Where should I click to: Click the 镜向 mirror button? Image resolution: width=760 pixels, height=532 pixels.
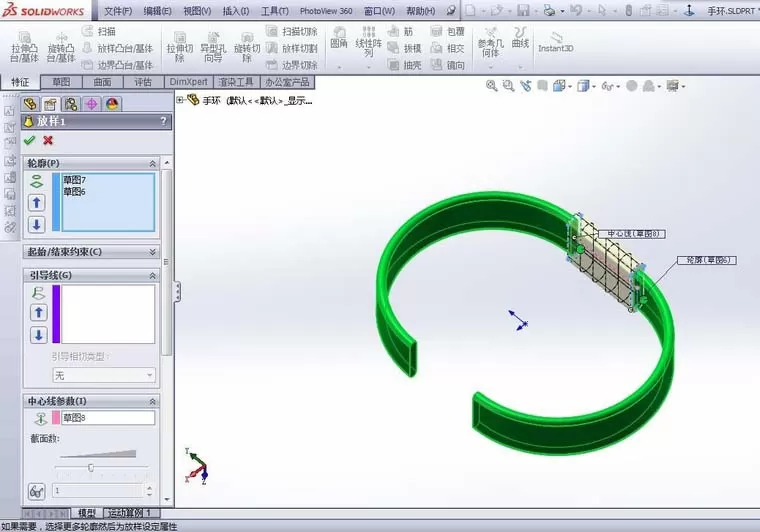448,65
